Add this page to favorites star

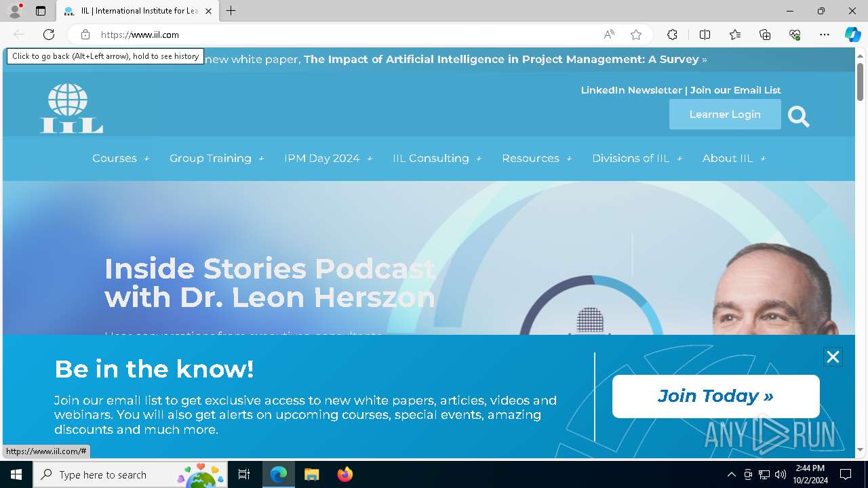tap(636, 35)
